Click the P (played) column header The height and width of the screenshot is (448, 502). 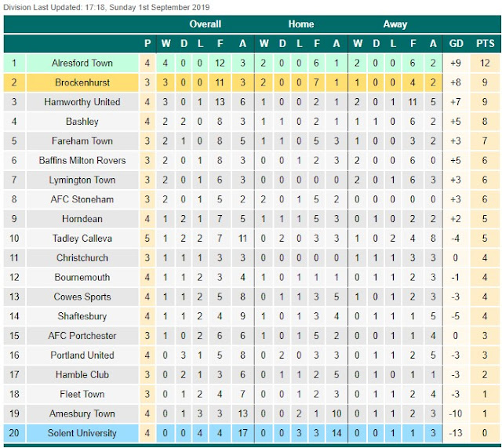click(147, 43)
